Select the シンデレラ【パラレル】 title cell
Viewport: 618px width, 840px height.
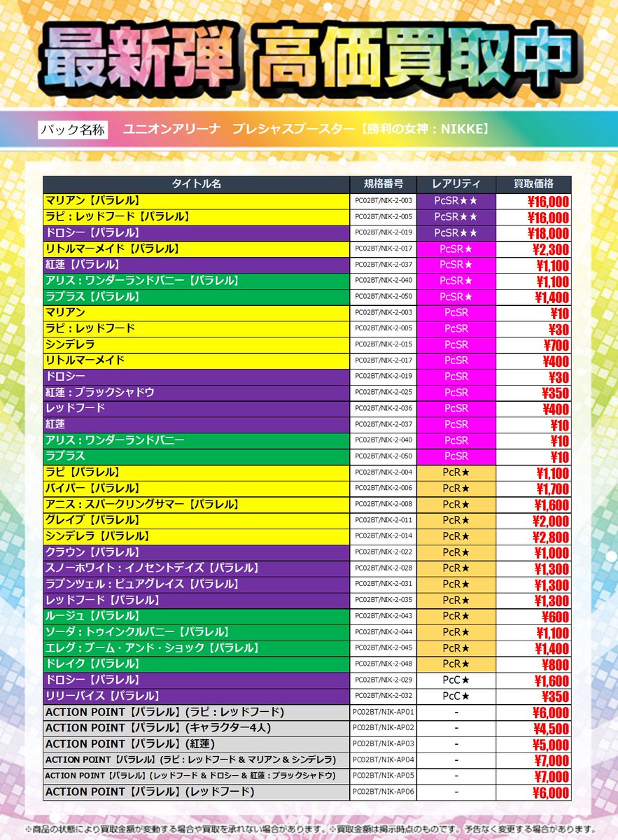point(197,537)
